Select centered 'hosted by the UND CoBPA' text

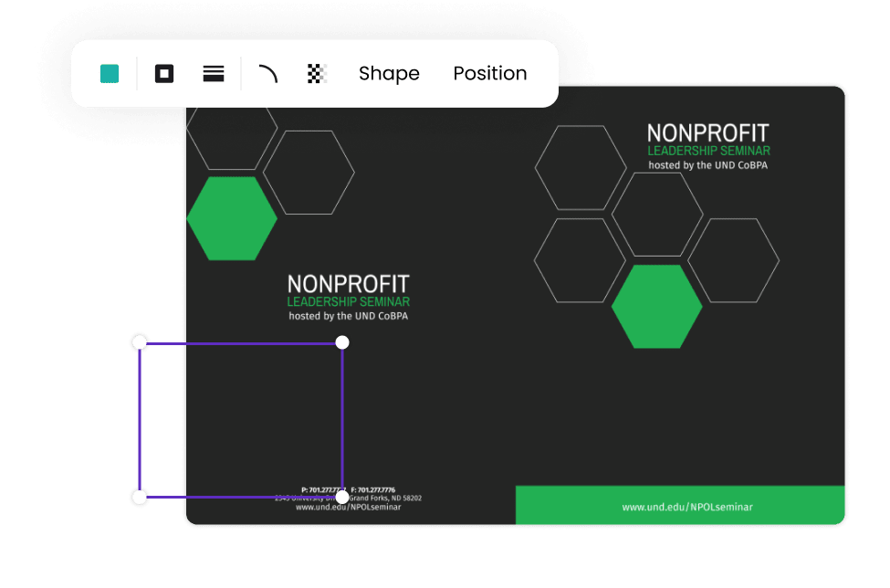click(x=349, y=316)
